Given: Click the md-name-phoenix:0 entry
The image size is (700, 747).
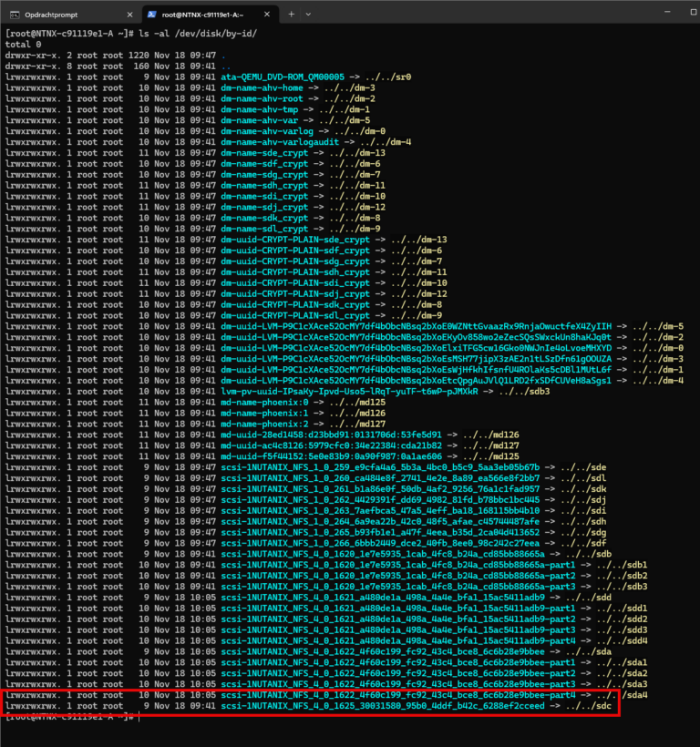Looking at the screenshot, I should coord(264,403).
